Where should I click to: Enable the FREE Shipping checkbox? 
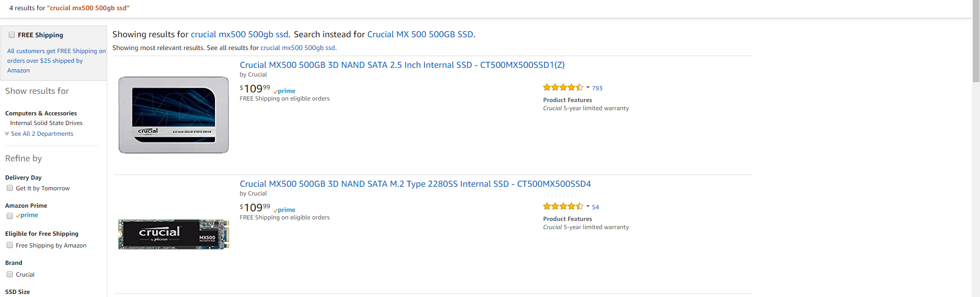pos(12,35)
